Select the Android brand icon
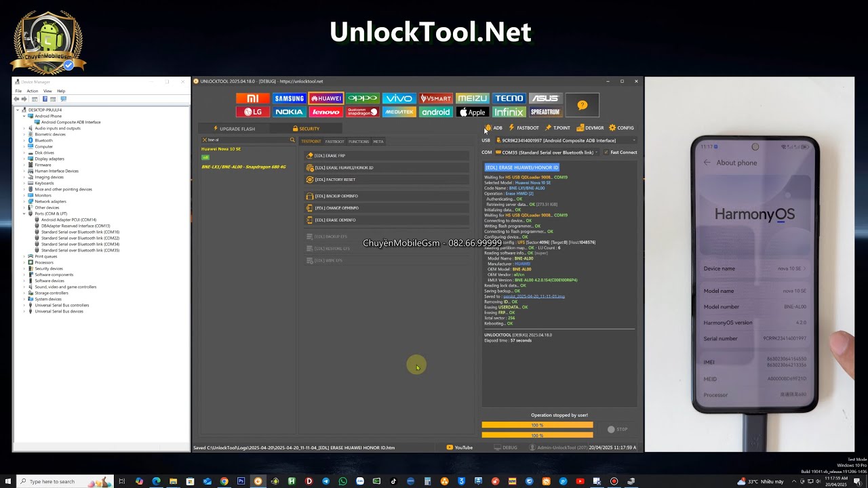This screenshot has height=488, width=868. point(436,112)
